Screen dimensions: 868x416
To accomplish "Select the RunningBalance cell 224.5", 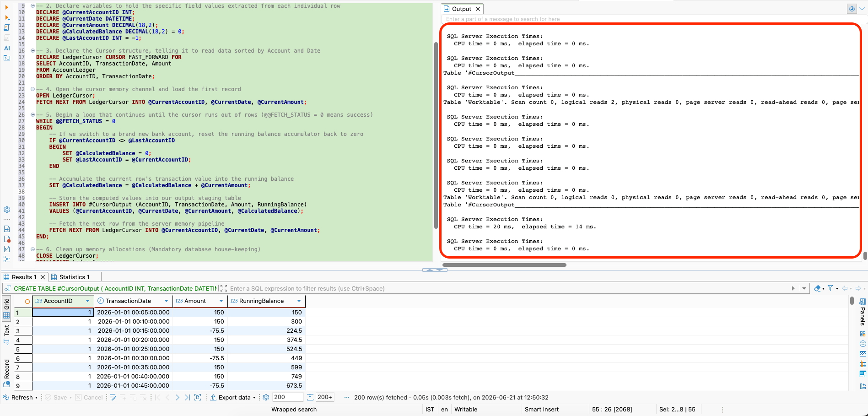I will pos(266,330).
